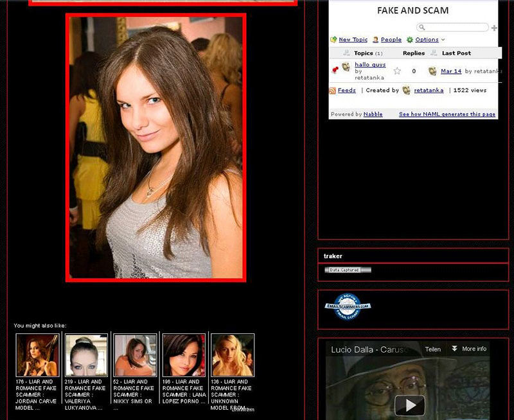
Task: Open the large woman photo in red frame
Action: pos(155,148)
